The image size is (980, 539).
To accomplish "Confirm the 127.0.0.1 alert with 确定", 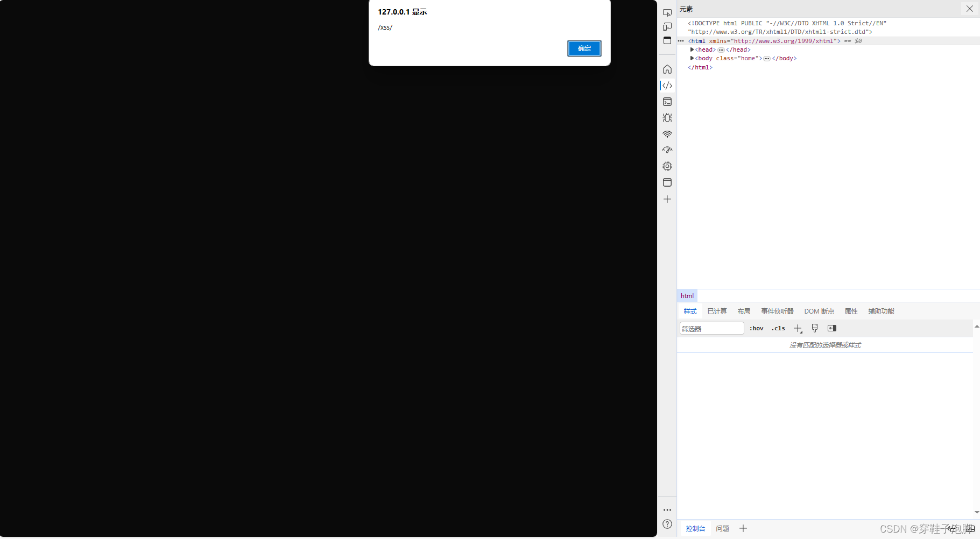I will tap(584, 48).
